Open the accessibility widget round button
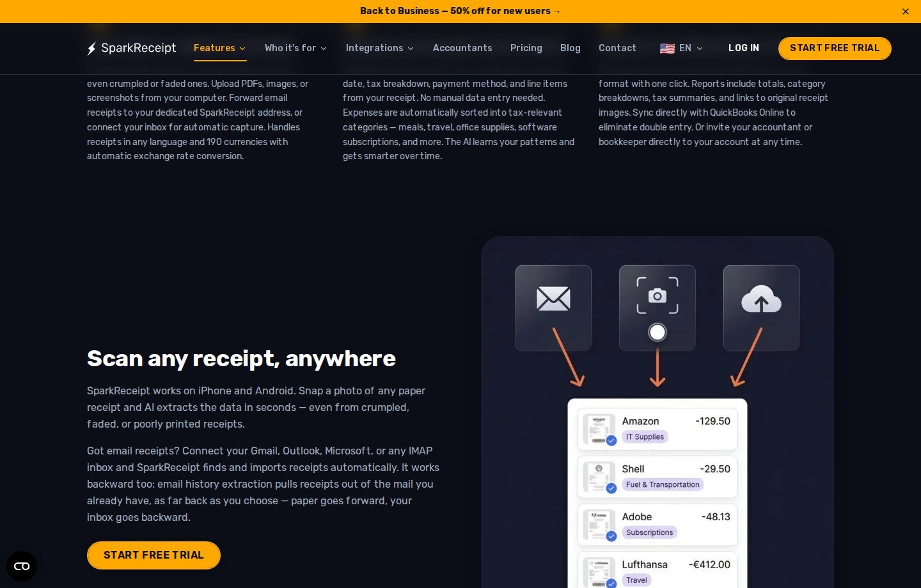Viewport: 921px width, 588px height. tap(22, 566)
